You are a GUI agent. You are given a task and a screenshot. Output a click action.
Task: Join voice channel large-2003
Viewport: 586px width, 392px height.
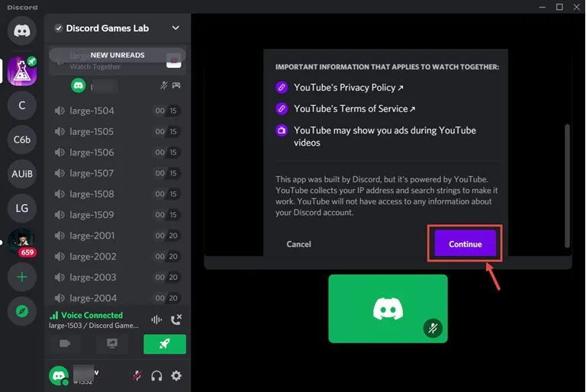click(x=117, y=278)
